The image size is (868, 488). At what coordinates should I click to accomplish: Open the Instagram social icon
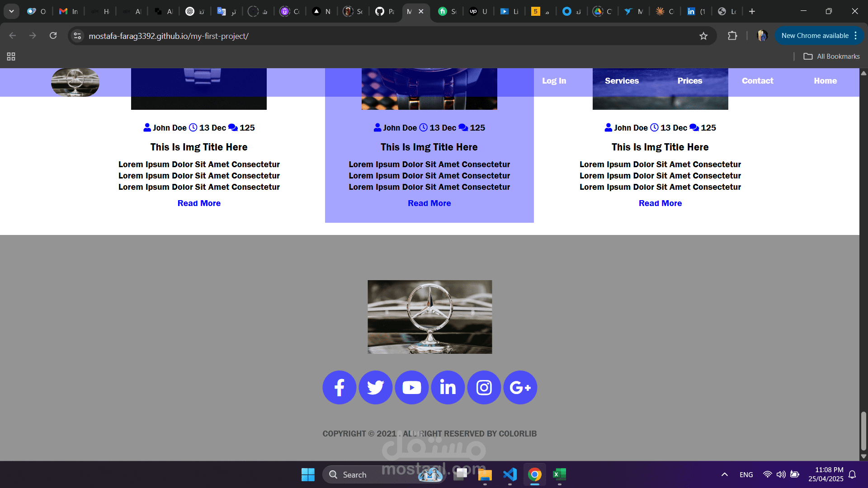[484, 388]
